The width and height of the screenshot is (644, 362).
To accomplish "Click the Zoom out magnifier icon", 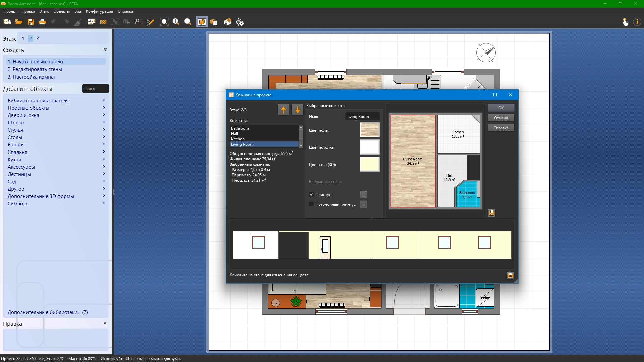I will (187, 22).
